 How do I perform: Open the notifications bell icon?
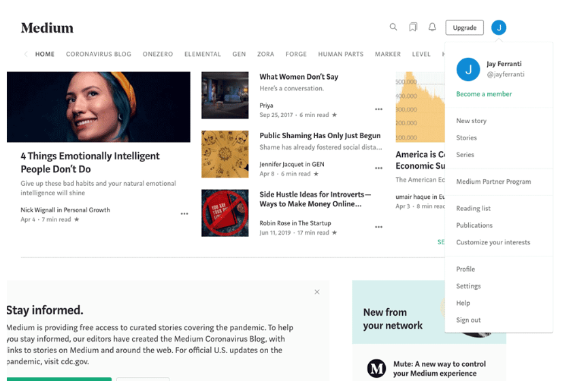432,27
